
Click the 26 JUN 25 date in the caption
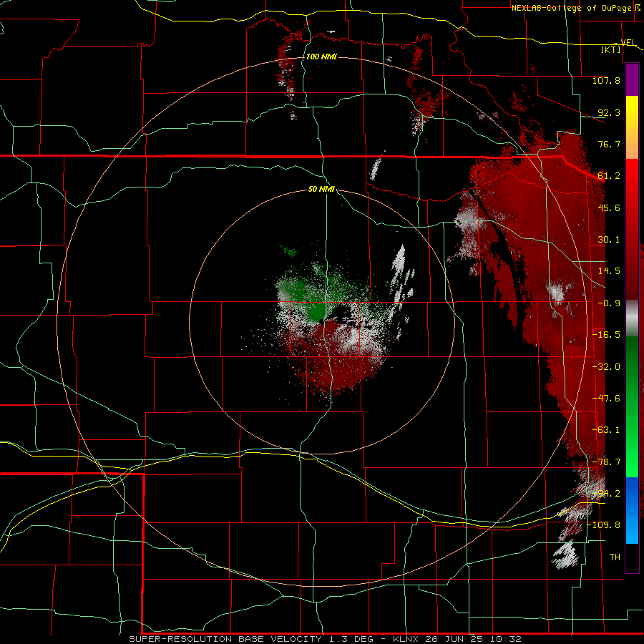click(x=454, y=639)
